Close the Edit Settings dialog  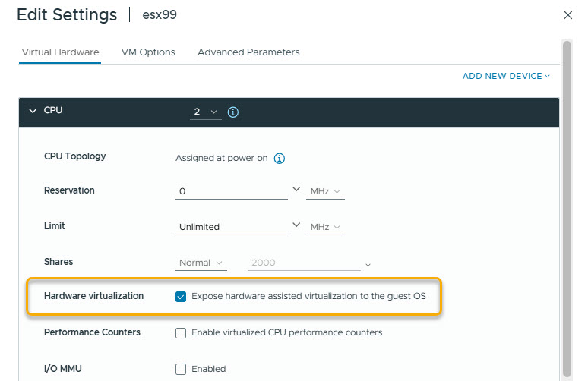(567, 15)
